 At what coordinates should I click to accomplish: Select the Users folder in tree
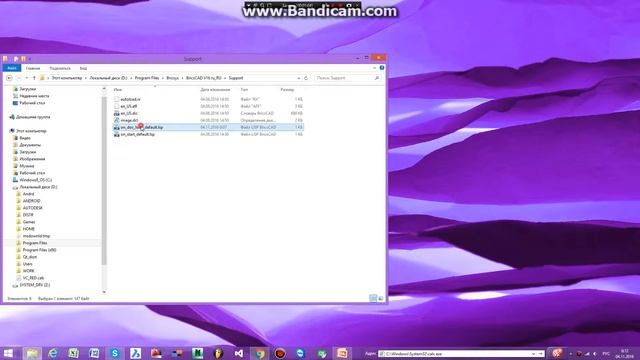(x=28, y=264)
